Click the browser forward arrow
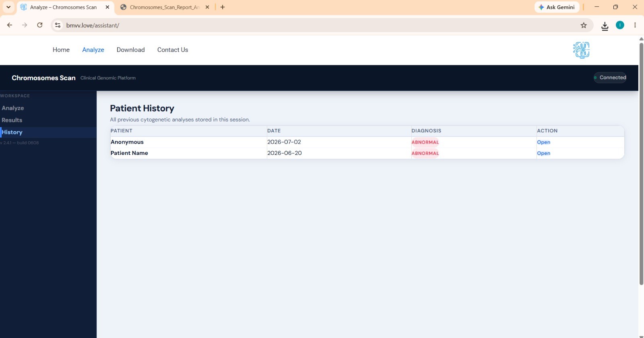 pyautogui.click(x=25, y=25)
